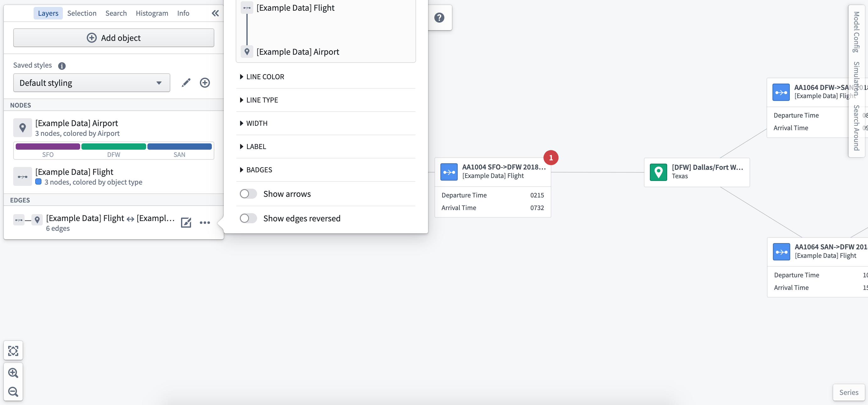Viewport: 868px width, 405px height.
Task: Toggle the Show arrows switch
Action: (248, 193)
